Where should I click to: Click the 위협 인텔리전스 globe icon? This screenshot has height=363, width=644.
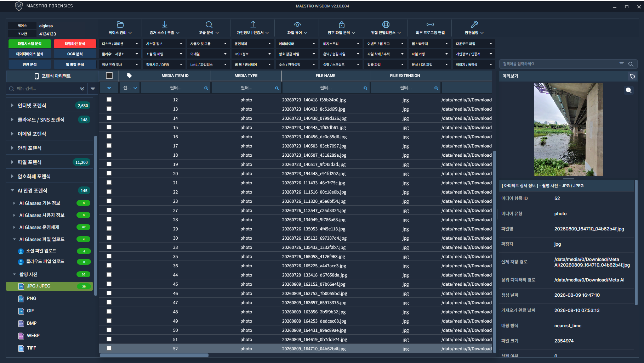386,24
